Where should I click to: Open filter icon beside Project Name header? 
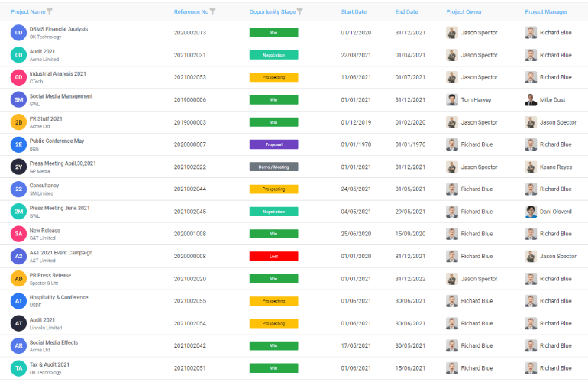click(x=50, y=11)
